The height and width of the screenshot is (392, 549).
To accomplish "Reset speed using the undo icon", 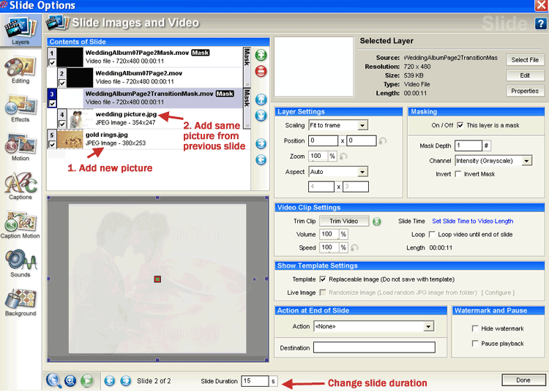I will tap(354, 248).
